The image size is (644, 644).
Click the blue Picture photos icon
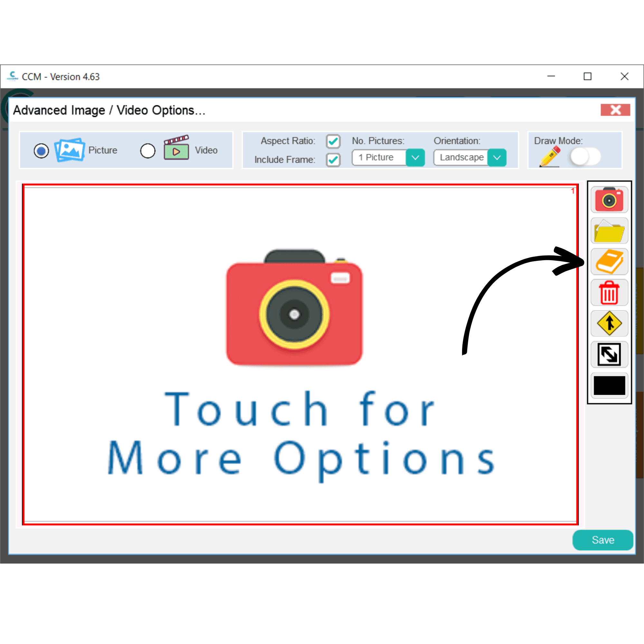[x=70, y=150]
